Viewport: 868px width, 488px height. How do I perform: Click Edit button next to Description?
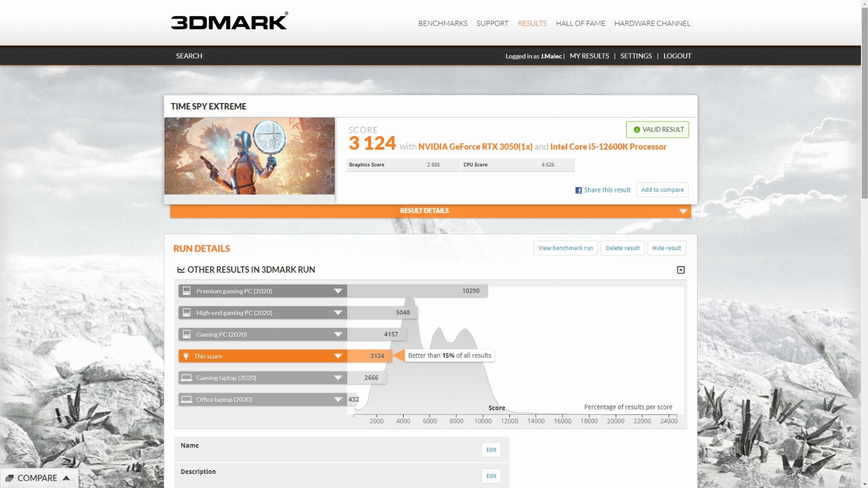(x=491, y=476)
